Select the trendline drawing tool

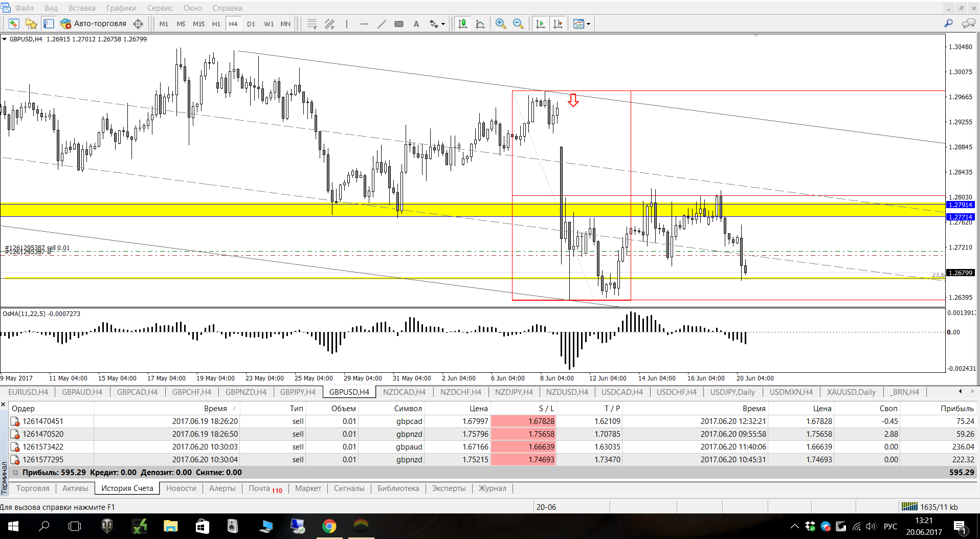click(x=382, y=24)
